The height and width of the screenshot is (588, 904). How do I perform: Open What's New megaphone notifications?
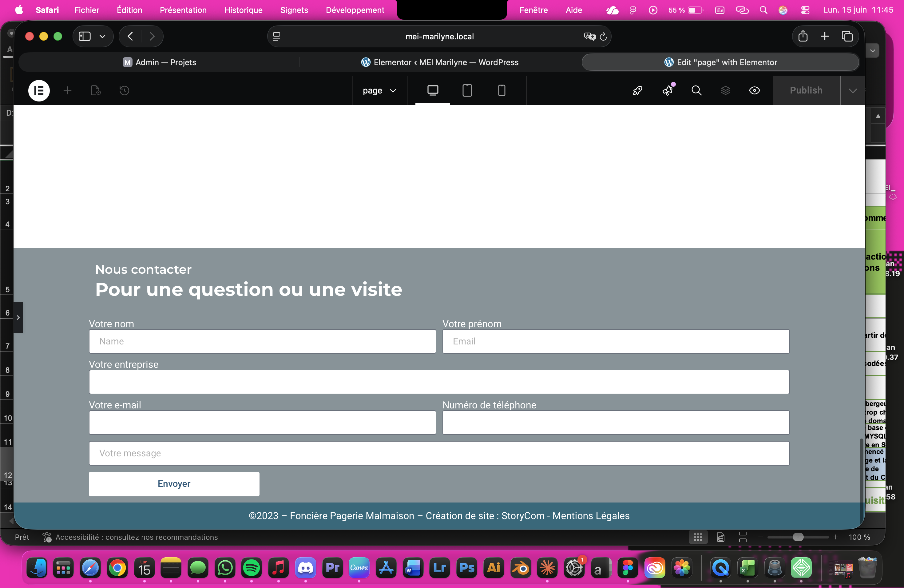pos(668,90)
